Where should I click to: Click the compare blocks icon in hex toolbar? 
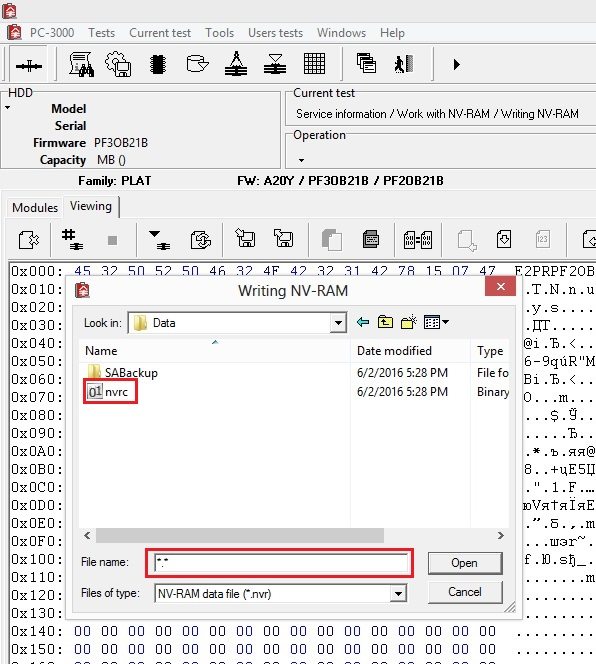(x=418, y=240)
